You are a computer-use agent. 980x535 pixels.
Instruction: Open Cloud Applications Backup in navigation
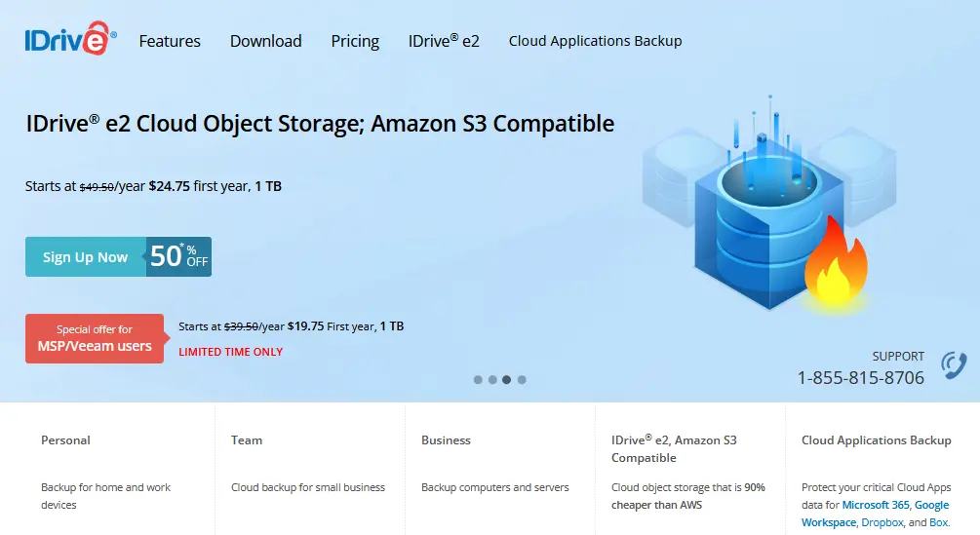[x=595, y=41]
